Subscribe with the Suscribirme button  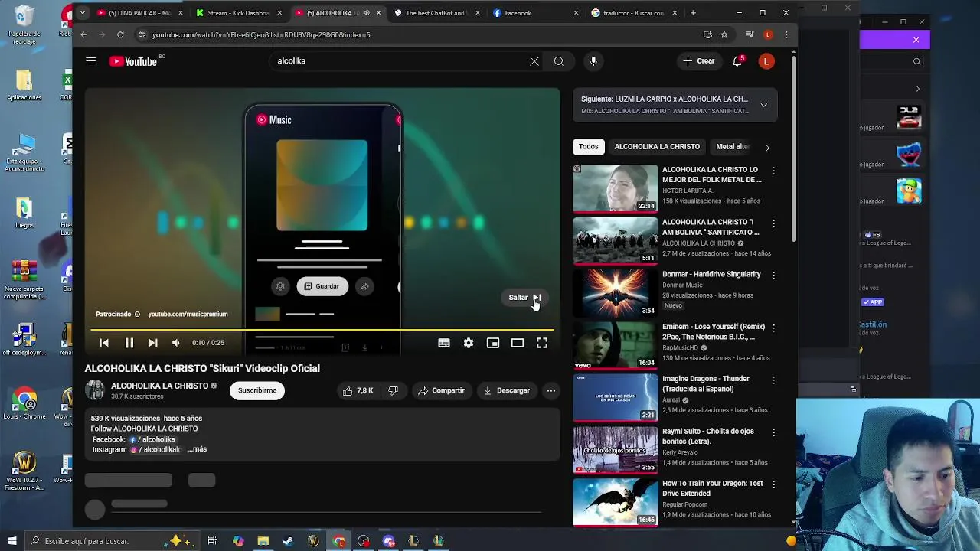[x=257, y=390]
